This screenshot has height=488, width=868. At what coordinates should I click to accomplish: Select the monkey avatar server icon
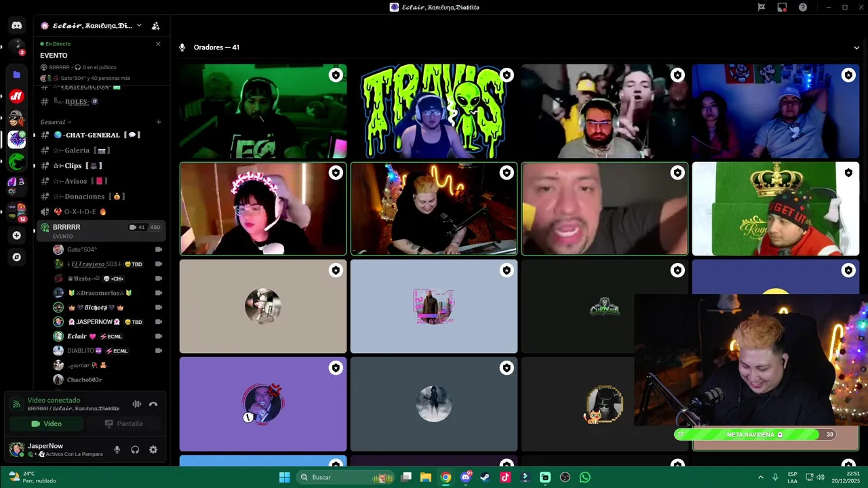[x=17, y=118]
